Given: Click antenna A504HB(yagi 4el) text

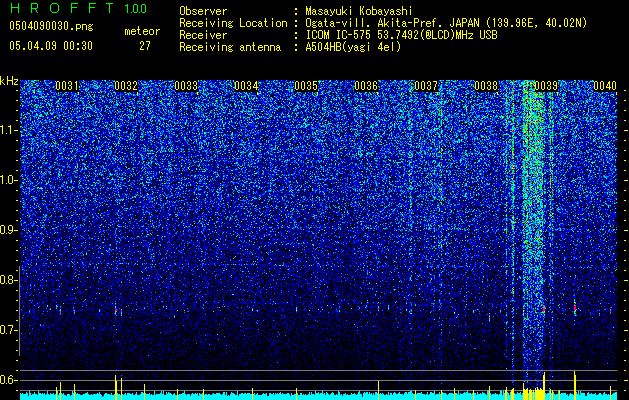Looking at the screenshot, I should click(353, 47).
